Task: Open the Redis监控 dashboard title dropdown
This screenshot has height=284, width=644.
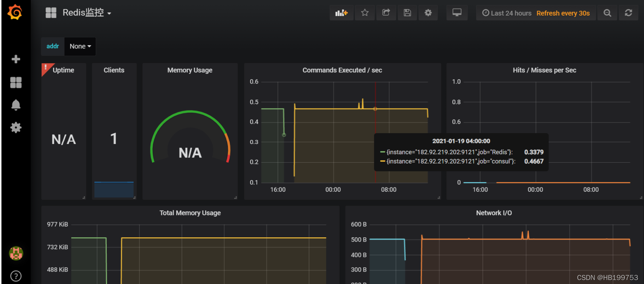Action: click(87, 13)
